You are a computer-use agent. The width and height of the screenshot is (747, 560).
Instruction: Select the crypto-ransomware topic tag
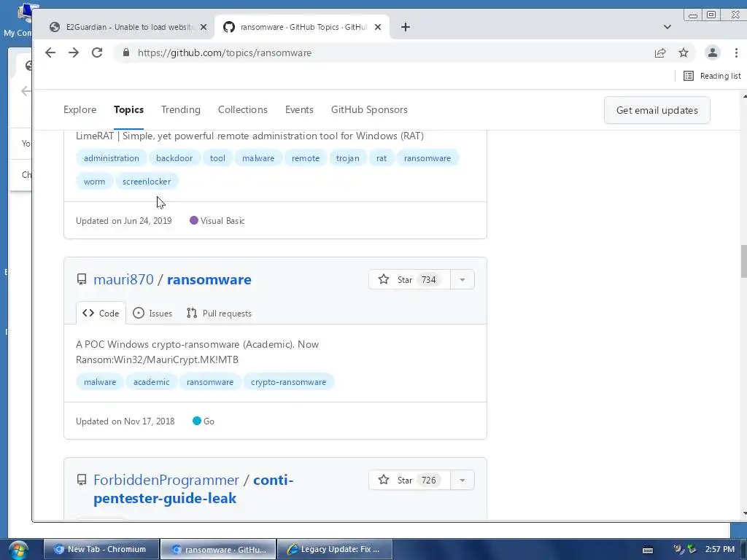coord(289,382)
